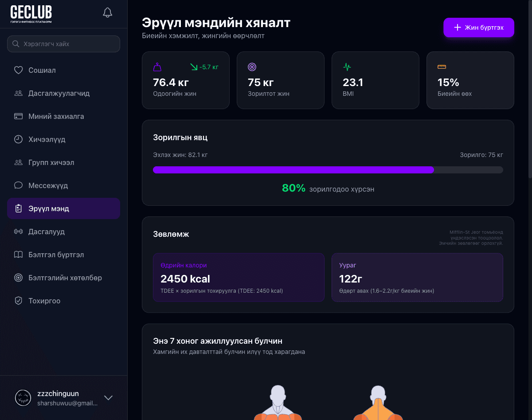Click the goal progress bar in Зорилгын явц

pos(328,169)
